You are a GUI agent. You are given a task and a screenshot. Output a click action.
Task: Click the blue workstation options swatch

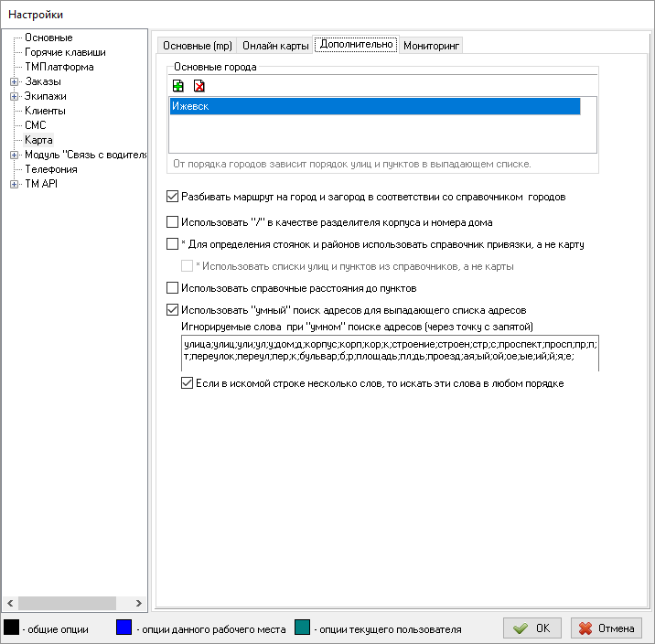tap(124, 628)
